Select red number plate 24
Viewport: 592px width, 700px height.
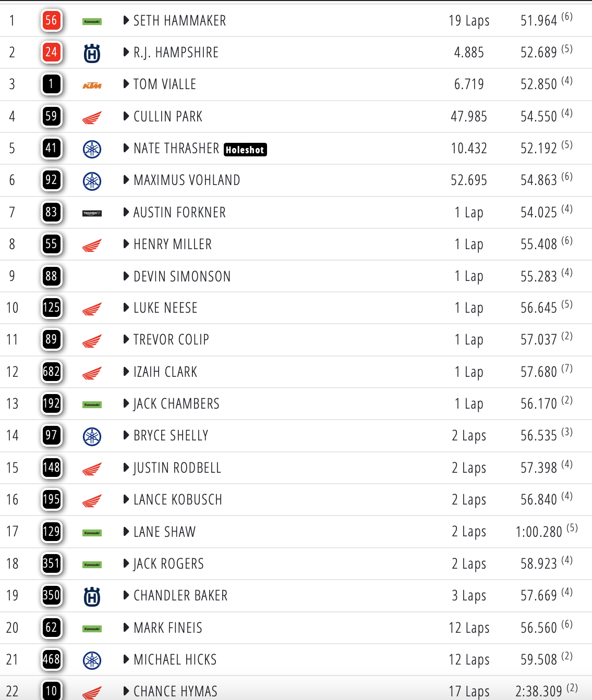(x=51, y=53)
